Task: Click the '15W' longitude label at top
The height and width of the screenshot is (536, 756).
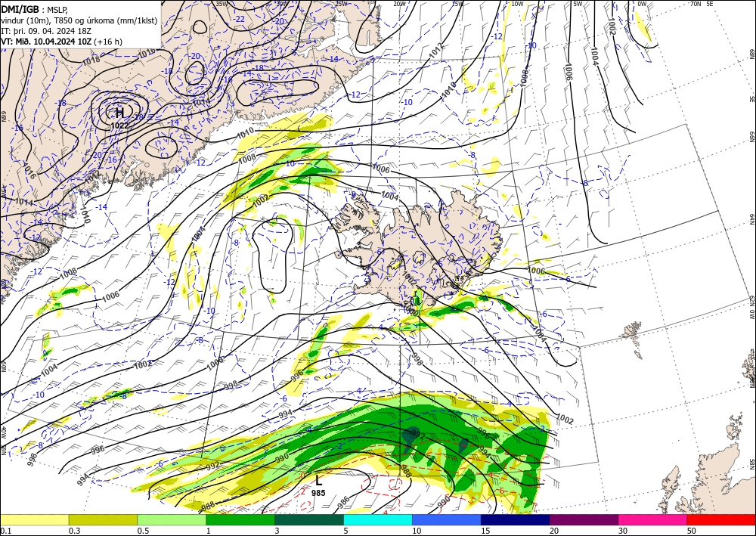Action: point(457,4)
